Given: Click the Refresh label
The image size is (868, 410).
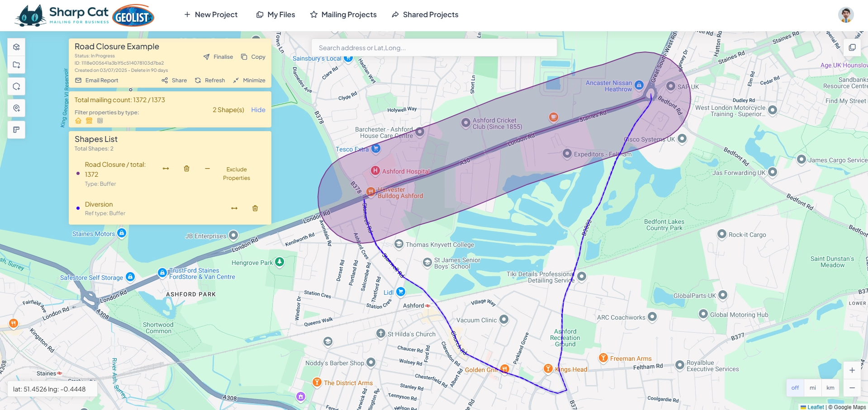Looking at the screenshot, I should [x=215, y=80].
